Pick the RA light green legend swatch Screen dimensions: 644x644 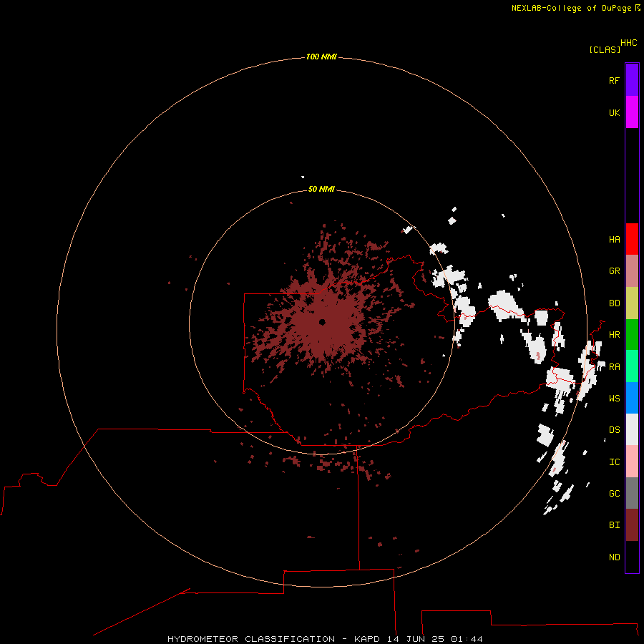[632, 366]
